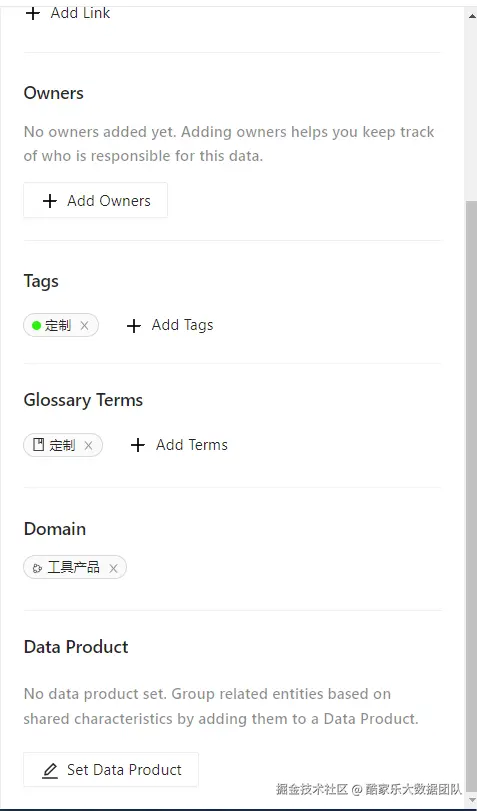Remove the 工具产品 domain via its x
This screenshot has width=477, height=811.
pyautogui.click(x=113, y=568)
